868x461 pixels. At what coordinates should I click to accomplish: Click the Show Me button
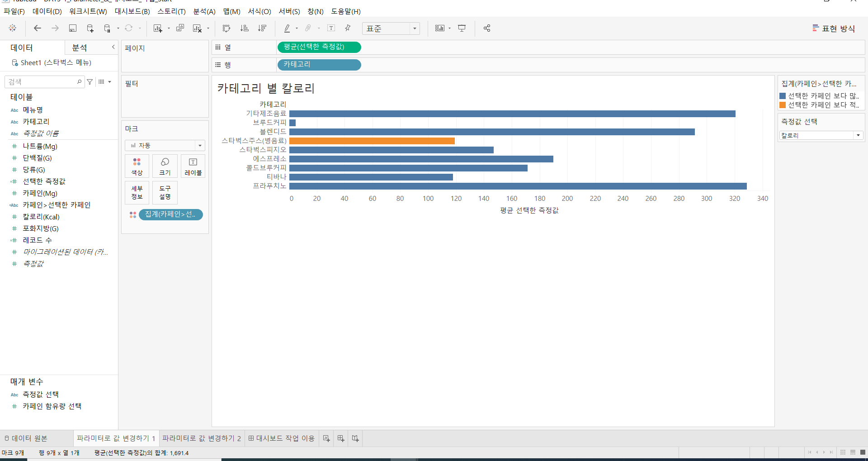pos(834,29)
